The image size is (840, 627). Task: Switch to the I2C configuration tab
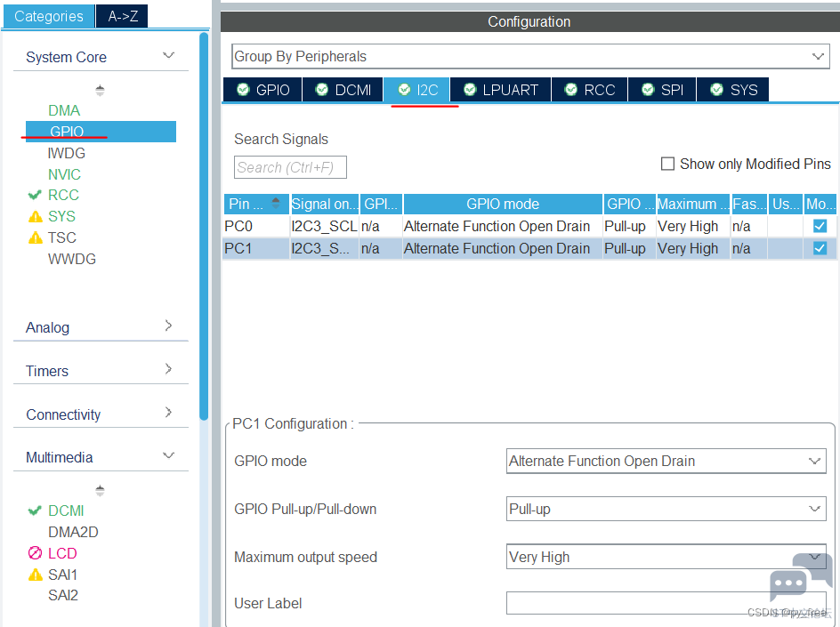(417, 90)
